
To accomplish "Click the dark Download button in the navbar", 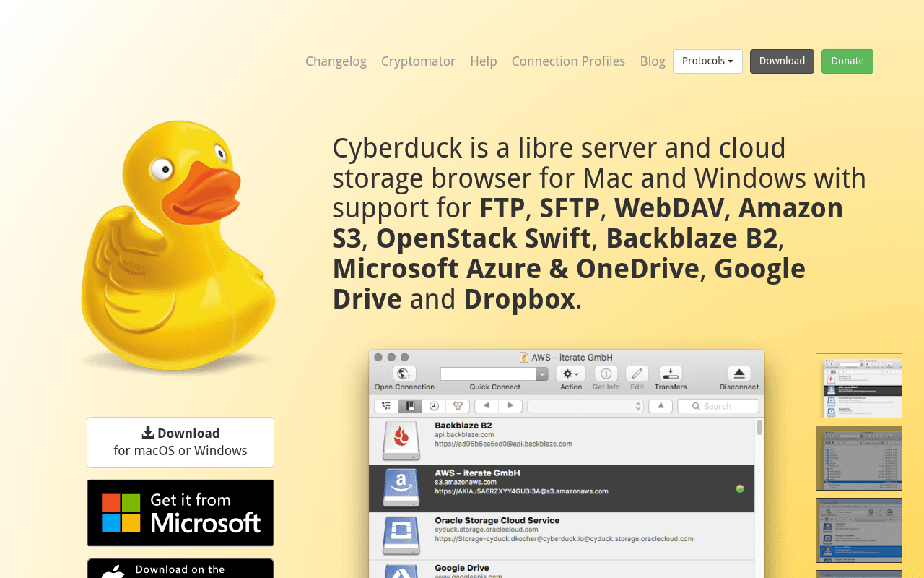I will coord(782,61).
